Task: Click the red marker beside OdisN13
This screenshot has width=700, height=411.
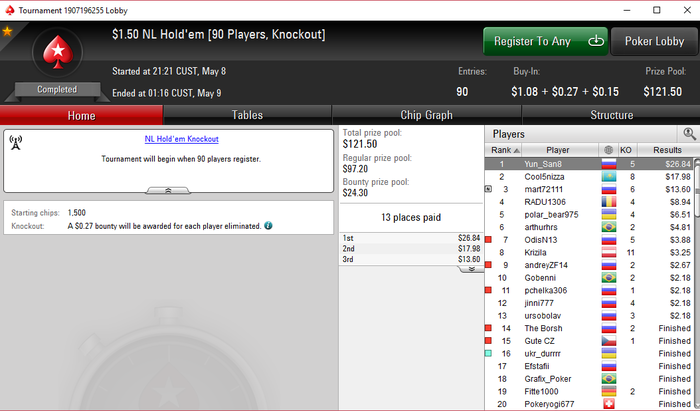Action: (x=488, y=240)
